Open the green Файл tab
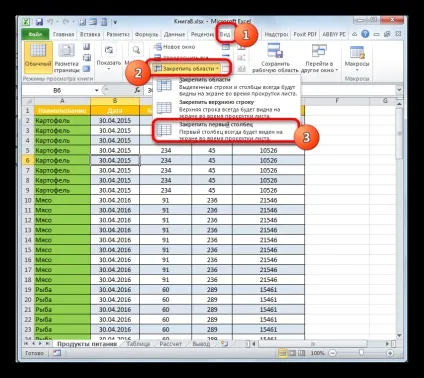This screenshot has height=378, width=424. 35,34
